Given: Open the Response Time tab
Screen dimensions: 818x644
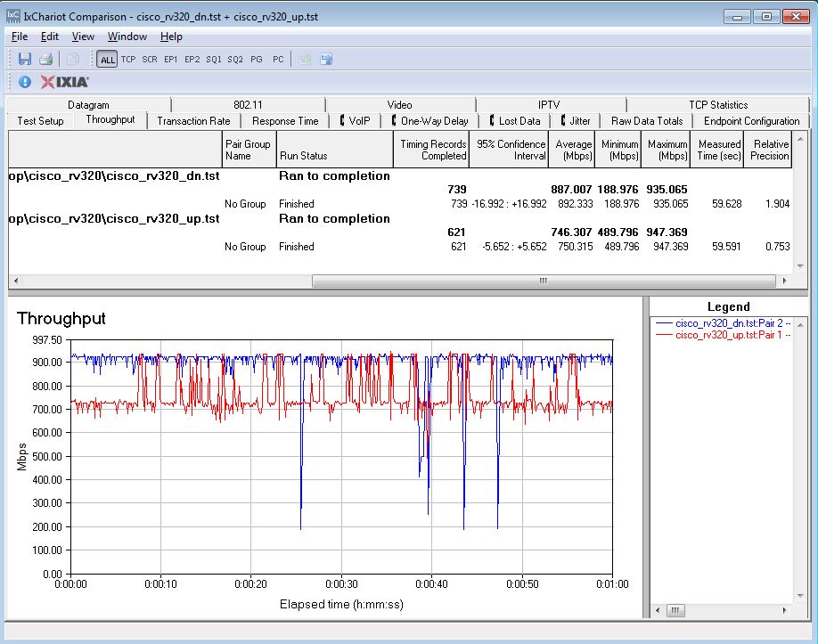Looking at the screenshot, I should coord(285,121).
